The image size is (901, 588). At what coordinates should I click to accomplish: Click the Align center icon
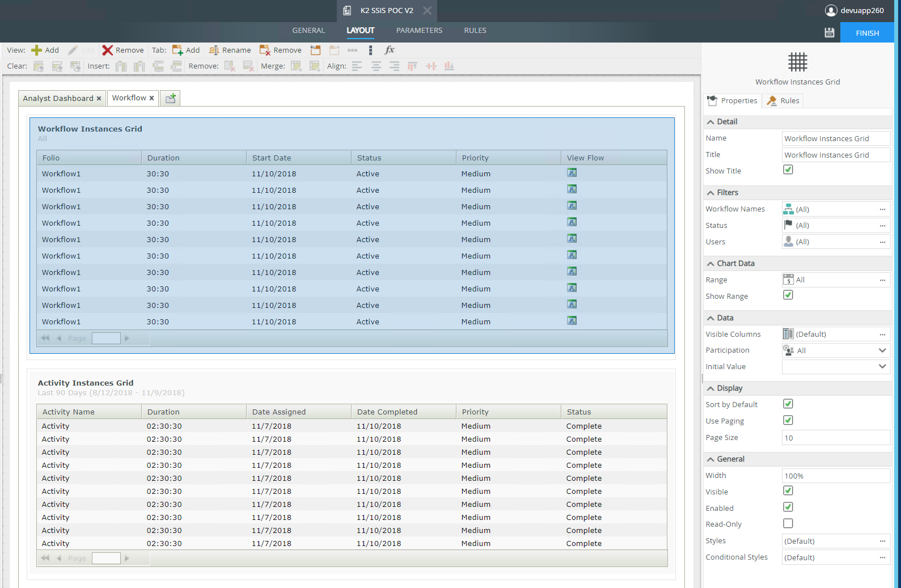tap(376, 66)
